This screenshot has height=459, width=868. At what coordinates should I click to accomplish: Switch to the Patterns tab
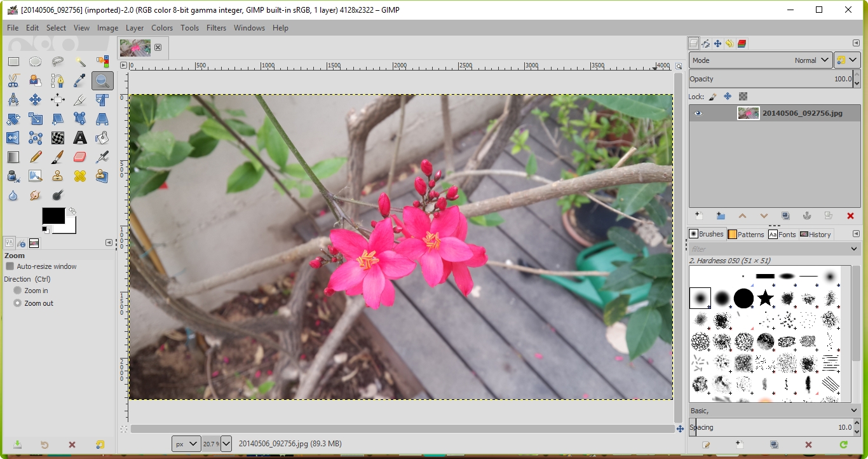(x=746, y=234)
